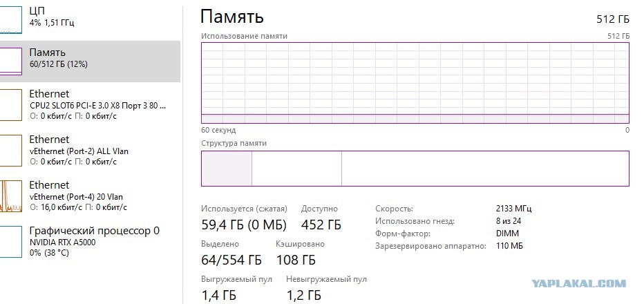Click the Кэшировано 108 ГБ value

296,260
